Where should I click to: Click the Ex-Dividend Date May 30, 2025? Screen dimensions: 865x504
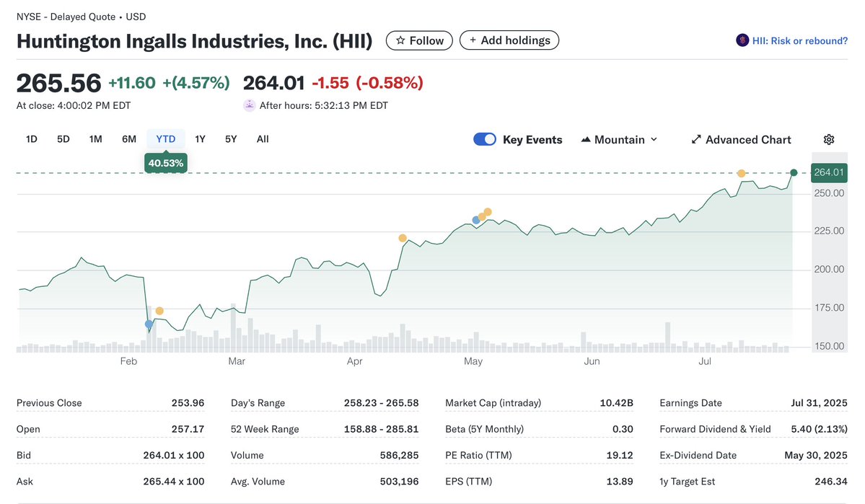tap(816, 456)
